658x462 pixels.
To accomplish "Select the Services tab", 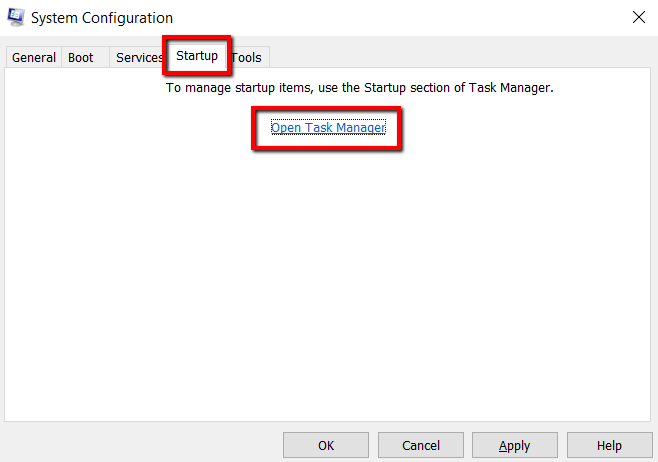I will point(139,57).
